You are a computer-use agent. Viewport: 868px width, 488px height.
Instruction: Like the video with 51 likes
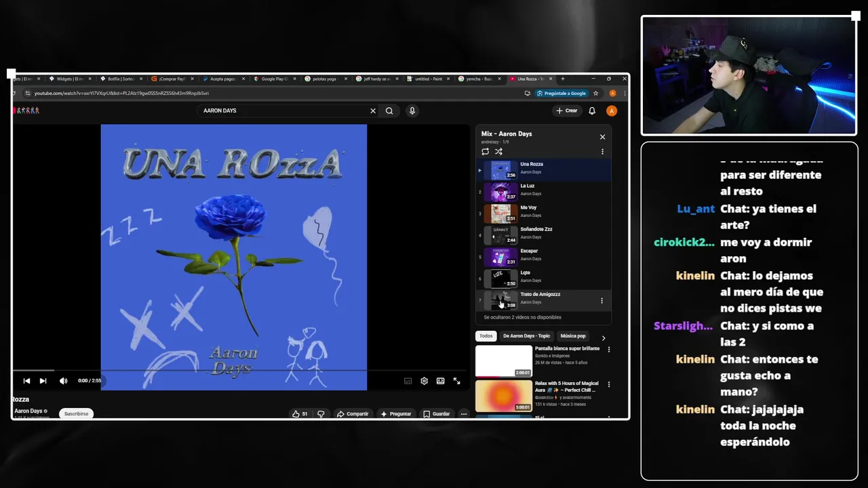point(299,413)
